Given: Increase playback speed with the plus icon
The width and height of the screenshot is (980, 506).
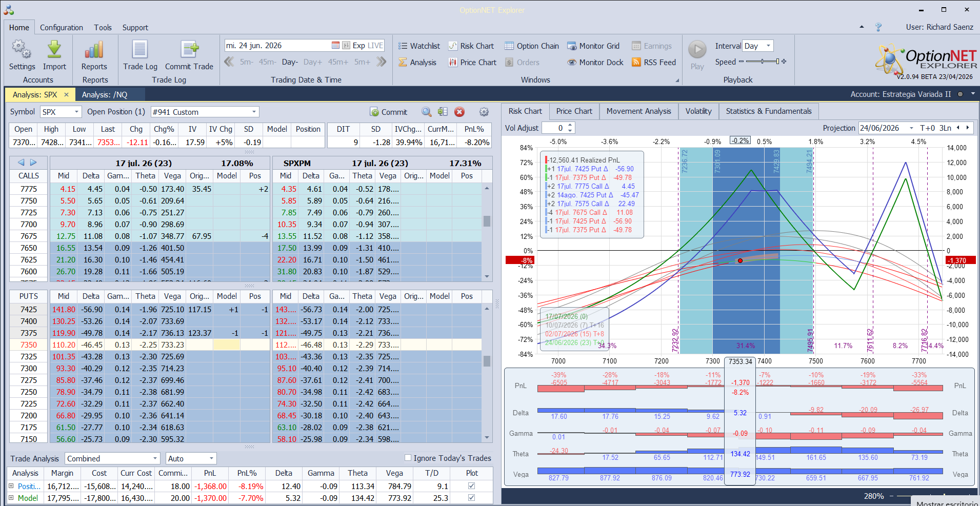Looking at the screenshot, I should (784, 62).
